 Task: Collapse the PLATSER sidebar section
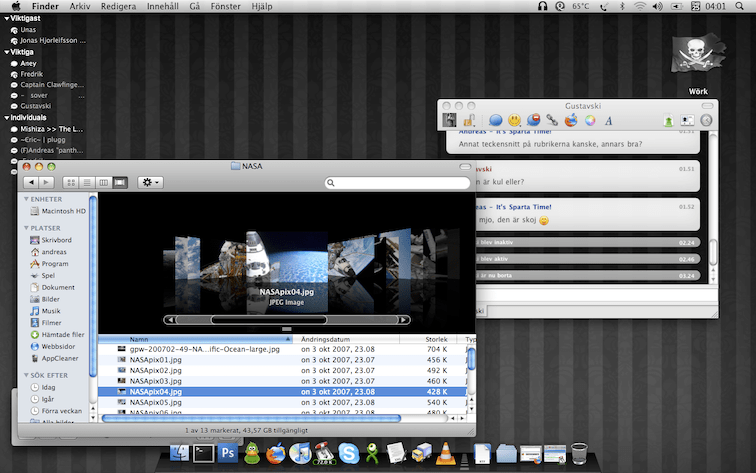click(x=25, y=228)
